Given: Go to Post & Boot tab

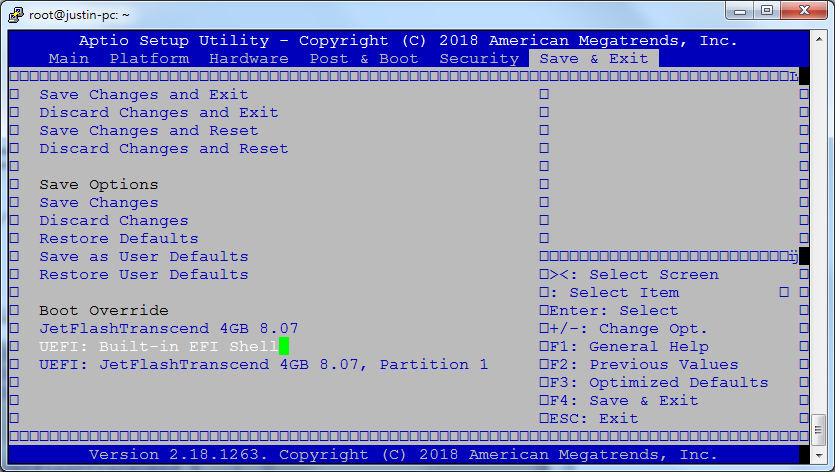Looking at the screenshot, I should tap(364, 59).
